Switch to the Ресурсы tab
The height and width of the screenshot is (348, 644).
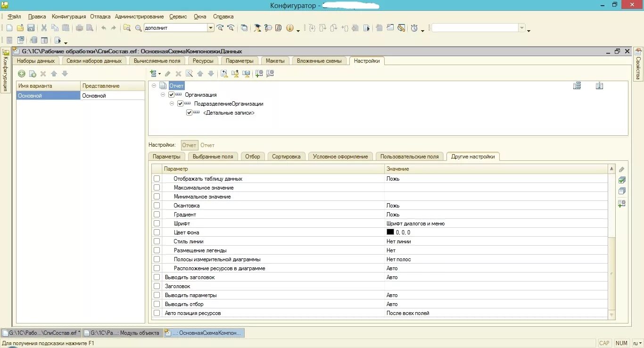pos(203,61)
